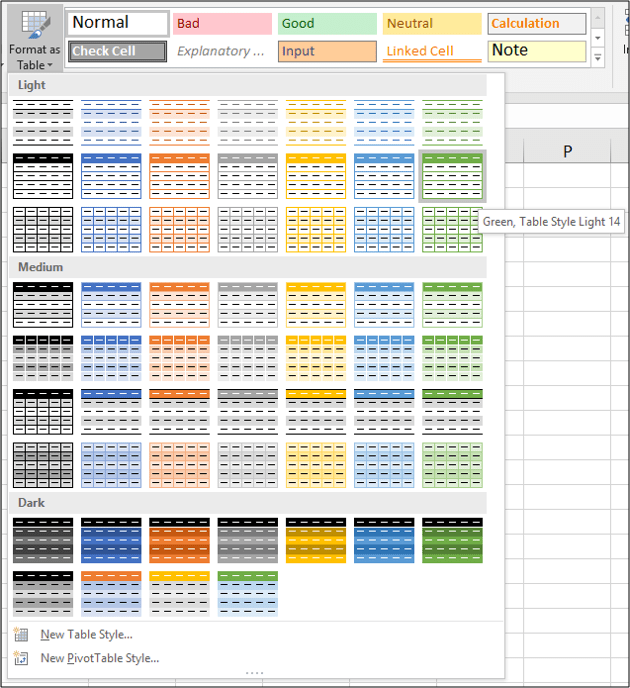The height and width of the screenshot is (688, 630).
Task: Apply the yellow Note cell style
Action: [x=537, y=51]
